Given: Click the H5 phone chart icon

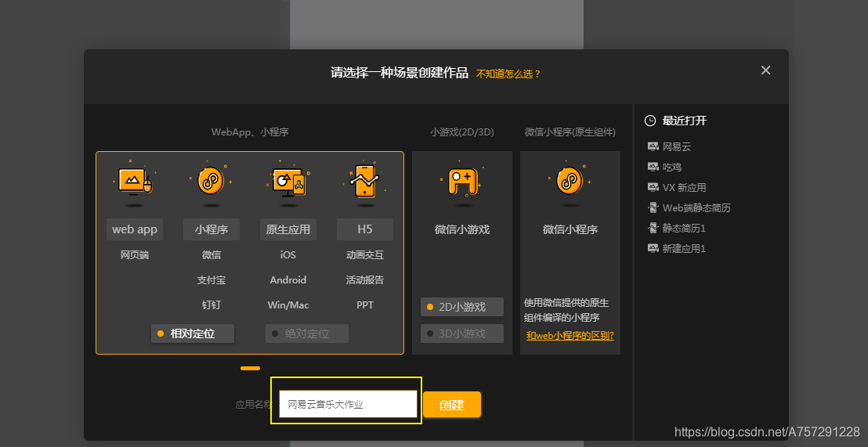Looking at the screenshot, I should click(365, 180).
